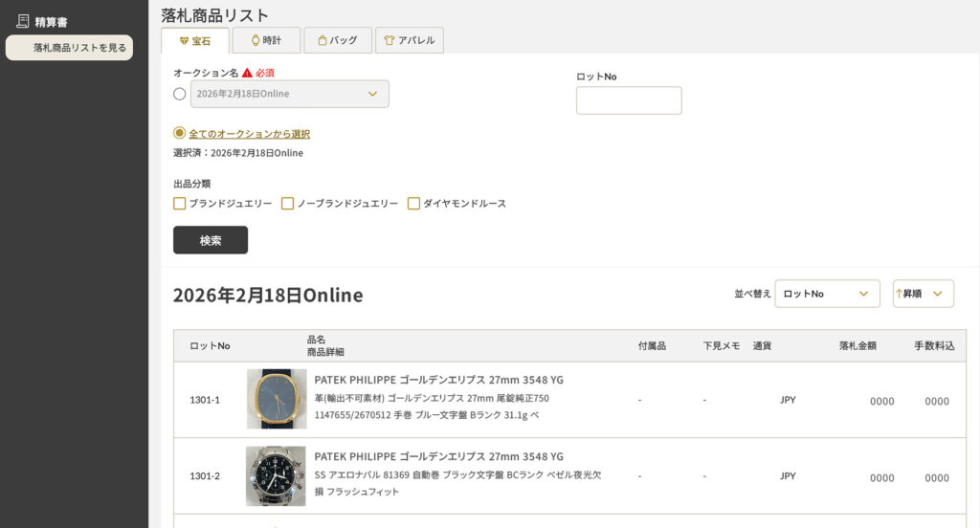Screen dimensions: 980x528
Task: Click the up arrow icon beside 昇順
Action: pos(899,294)
